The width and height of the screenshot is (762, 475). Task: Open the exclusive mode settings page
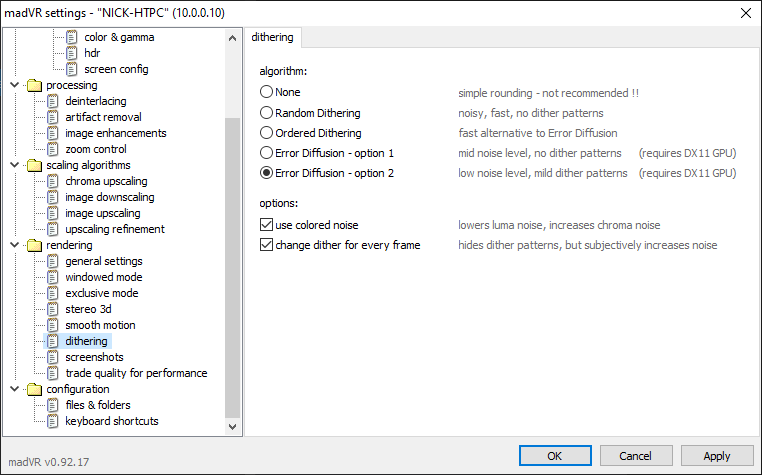(101, 293)
